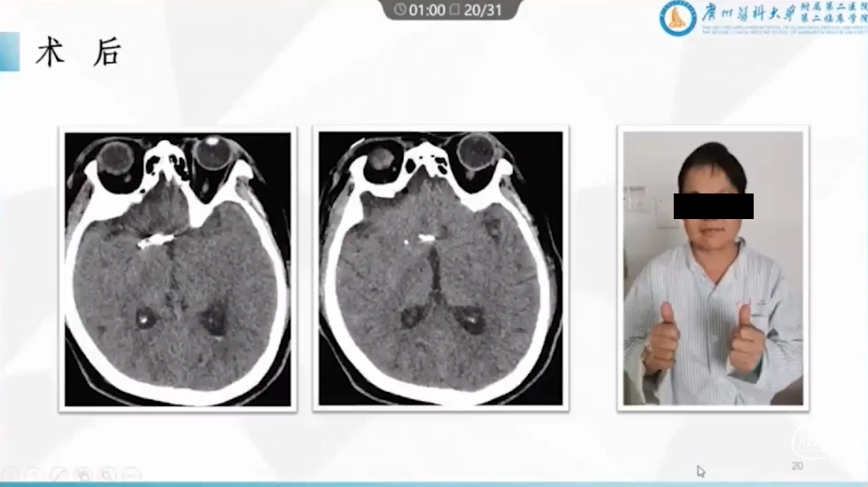Open the pen and laser pointer tools
868x487 pixels.
(x=58, y=474)
